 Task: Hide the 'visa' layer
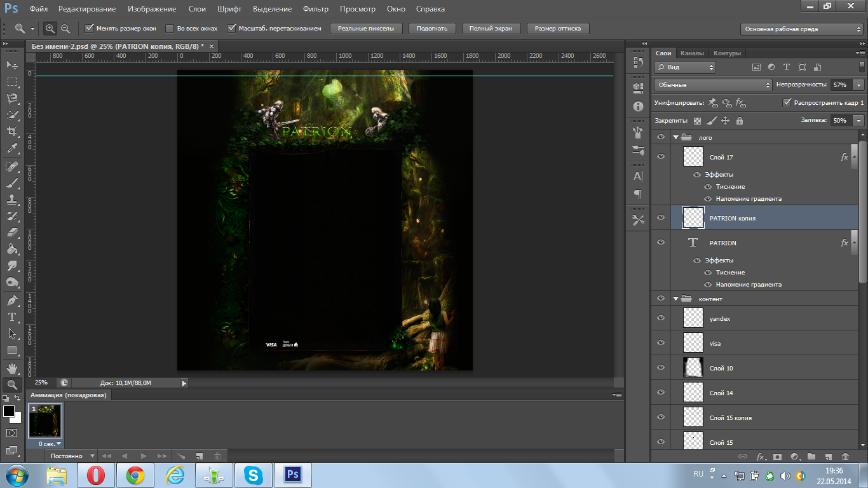(x=661, y=343)
